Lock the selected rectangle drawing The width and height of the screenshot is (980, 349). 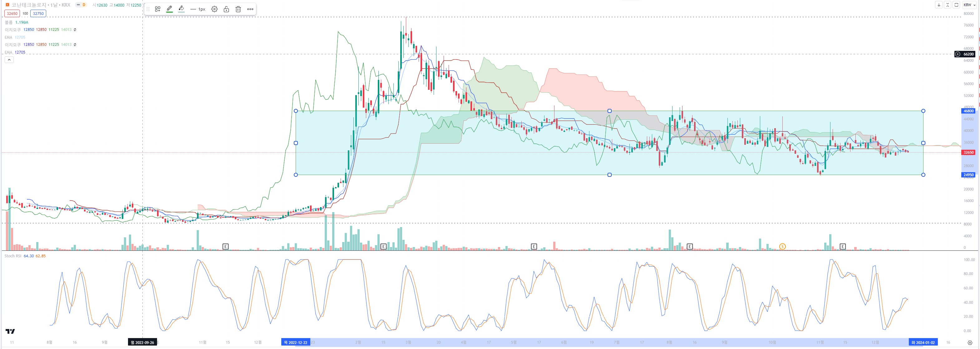click(x=226, y=9)
